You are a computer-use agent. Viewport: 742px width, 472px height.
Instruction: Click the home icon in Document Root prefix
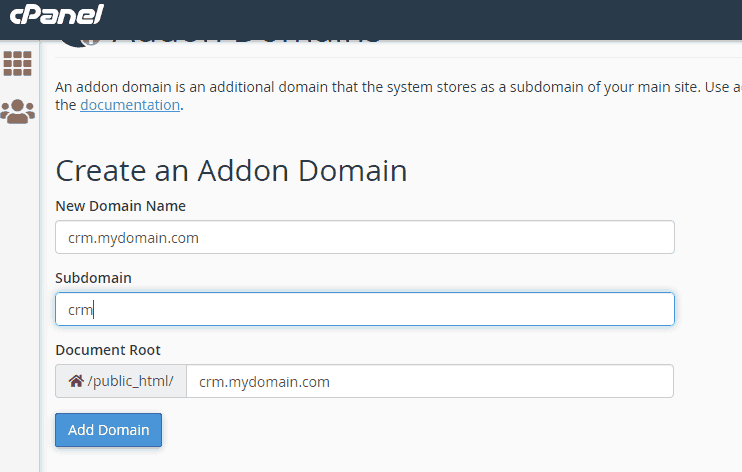click(76, 381)
